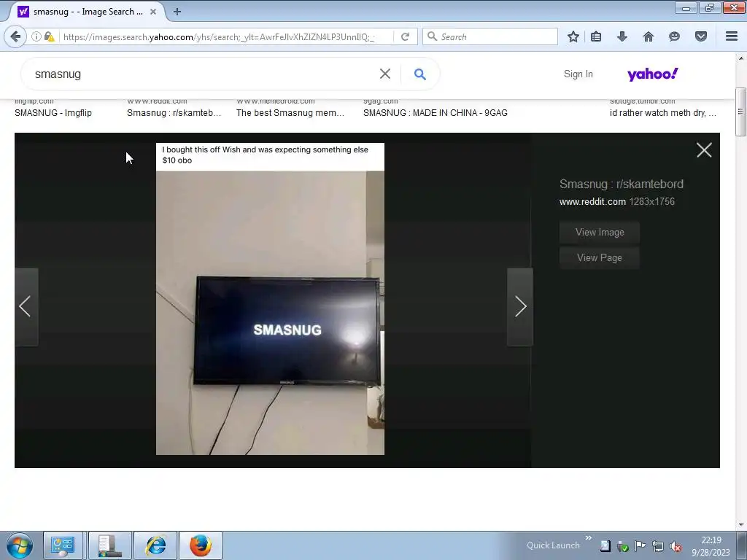Reload the page with the refresh icon
This screenshot has width=747, height=560.
coord(406,36)
